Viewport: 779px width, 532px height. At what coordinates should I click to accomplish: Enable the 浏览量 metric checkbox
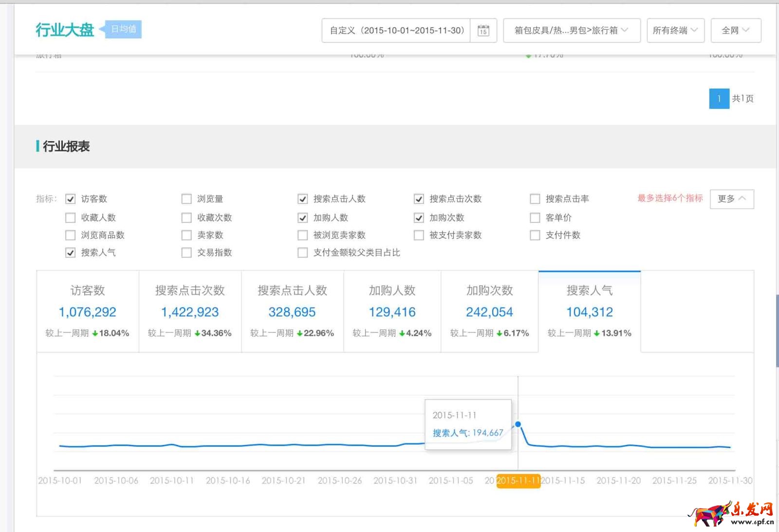(186, 199)
